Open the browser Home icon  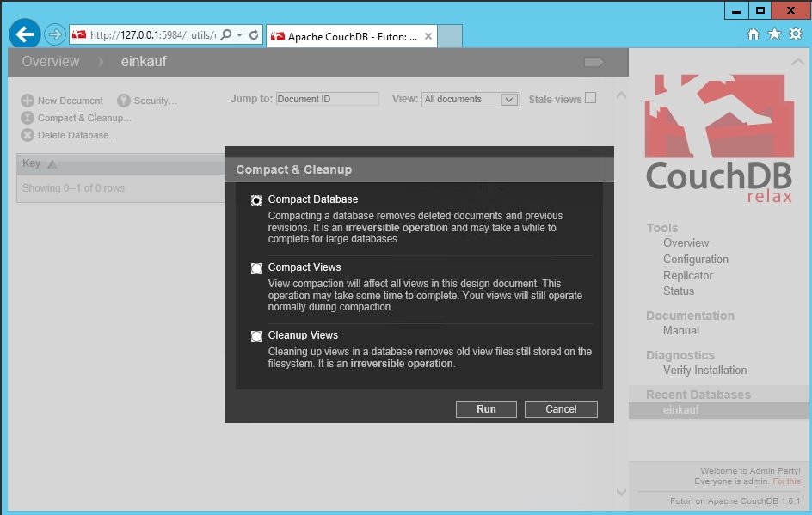754,34
